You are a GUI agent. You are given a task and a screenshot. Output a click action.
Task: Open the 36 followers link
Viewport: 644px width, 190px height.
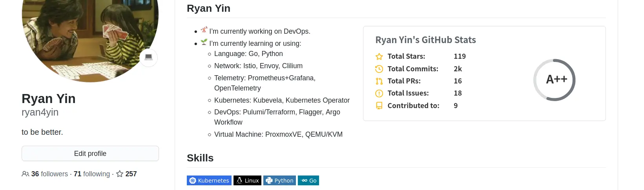tap(49, 174)
